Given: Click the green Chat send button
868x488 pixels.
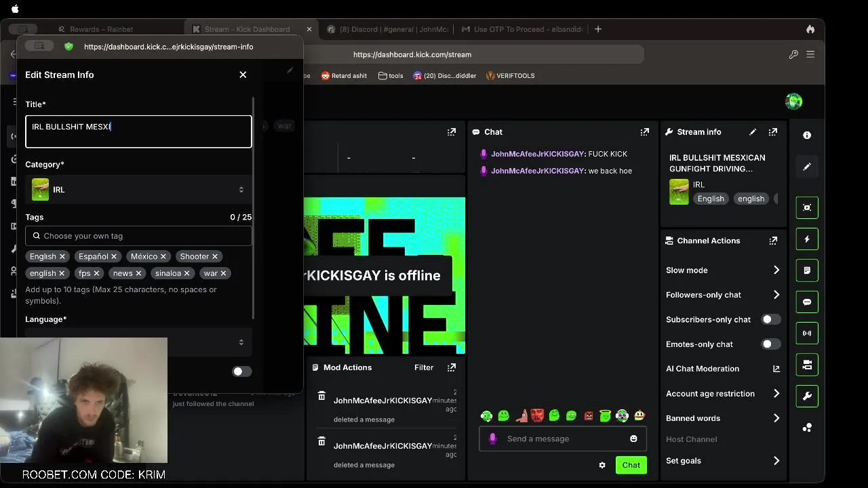Looking at the screenshot, I should [631, 465].
